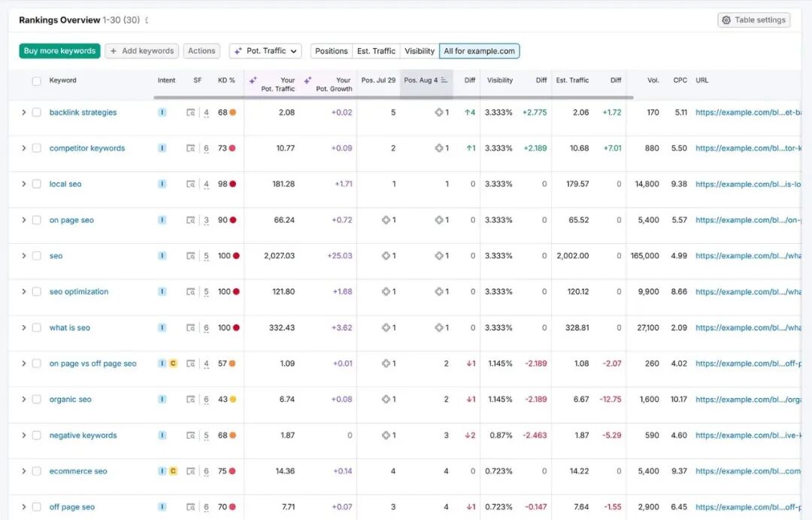This screenshot has height=520, width=812.
Task: Click Aug 4 position feature icon for what is seo
Action: coord(438,327)
